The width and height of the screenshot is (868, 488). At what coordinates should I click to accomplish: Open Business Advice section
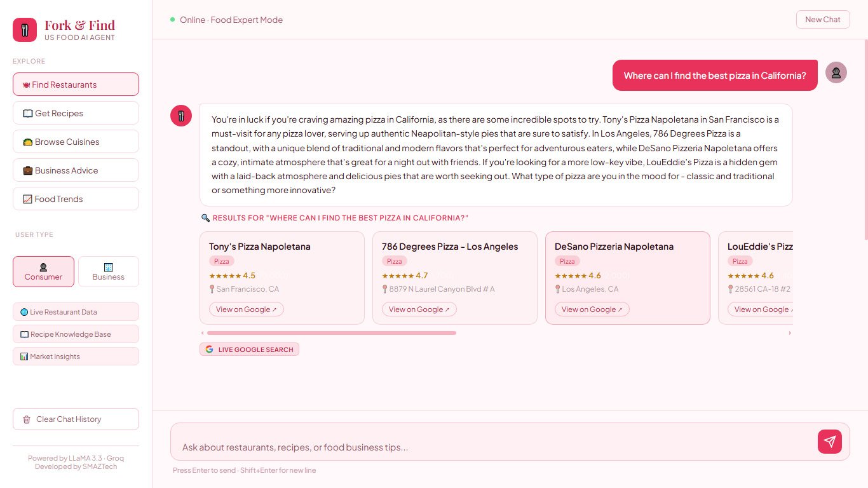pos(76,170)
